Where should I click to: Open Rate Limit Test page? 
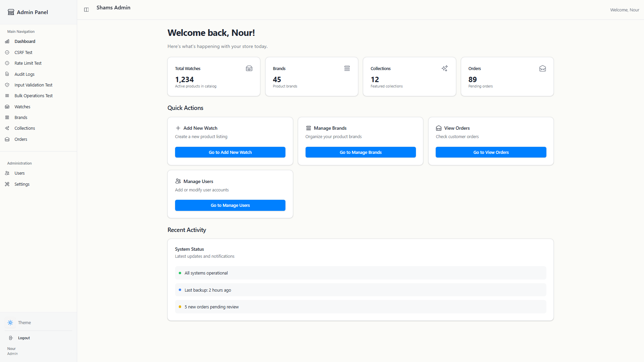coord(28,63)
